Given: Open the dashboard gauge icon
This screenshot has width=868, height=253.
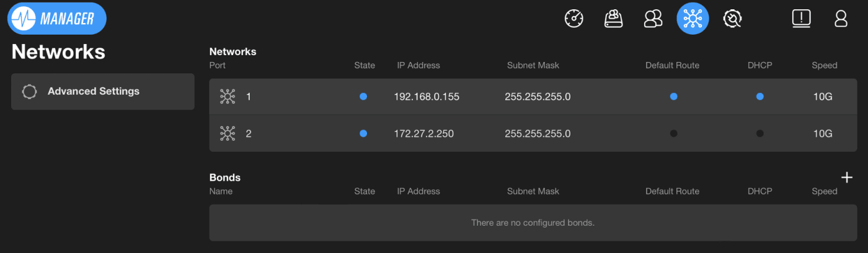Looking at the screenshot, I should point(574,19).
